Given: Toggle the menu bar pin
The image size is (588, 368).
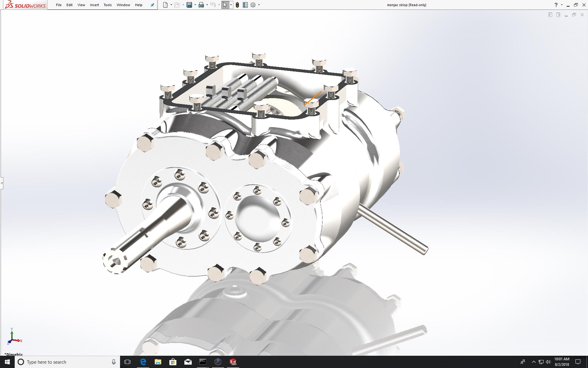Looking at the screenshot, I should (152, 5).
